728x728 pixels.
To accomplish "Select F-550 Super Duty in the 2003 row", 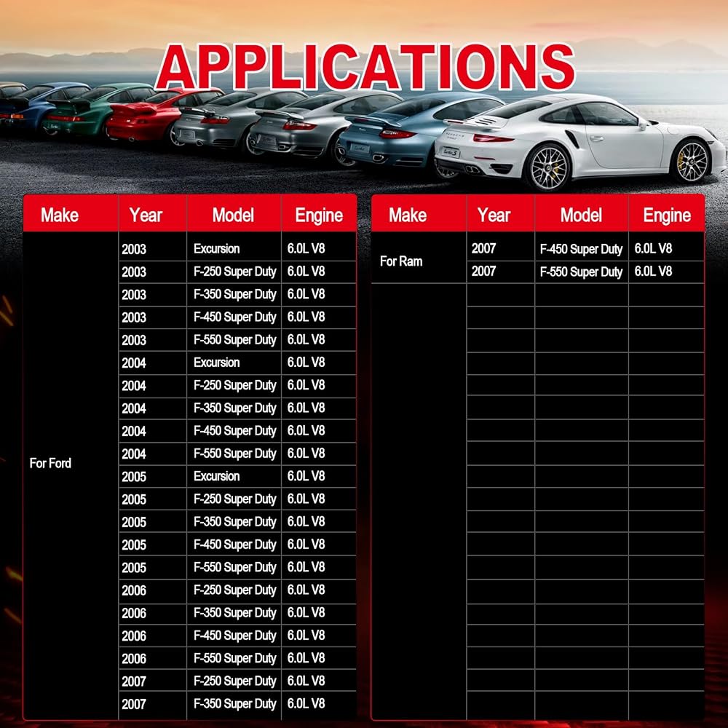I will pyautogui.click(x=235, y=340).
